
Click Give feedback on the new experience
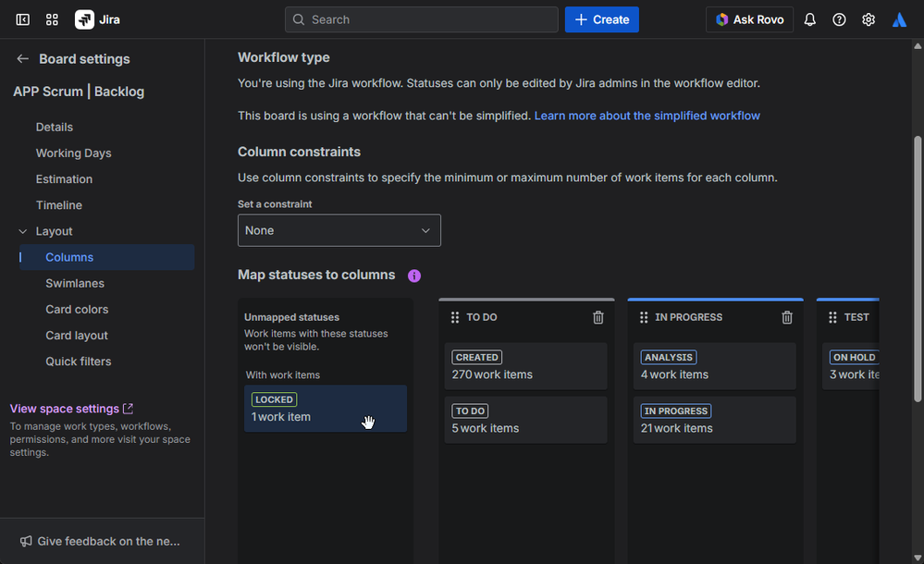pyautogui.click(x=108, y=541)
